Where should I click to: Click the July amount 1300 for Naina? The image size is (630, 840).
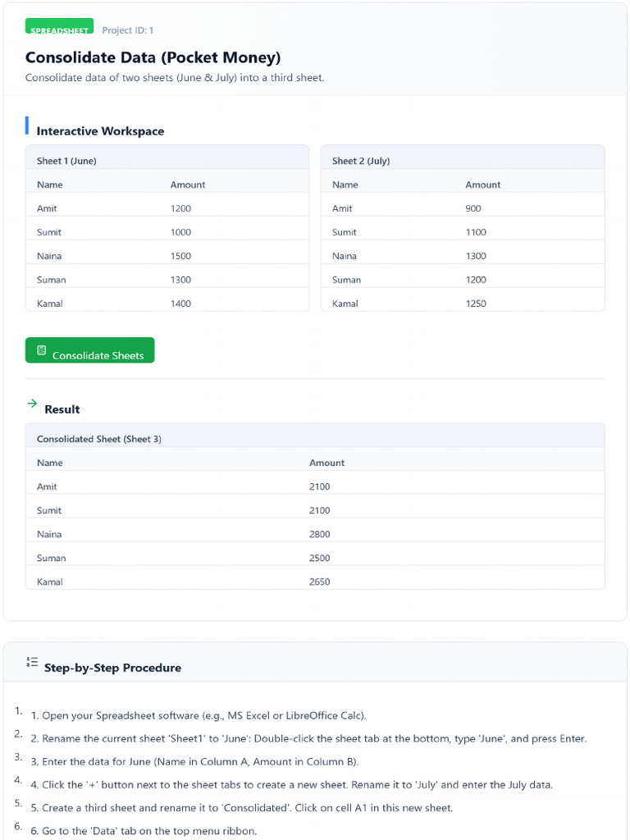point(476,256)
